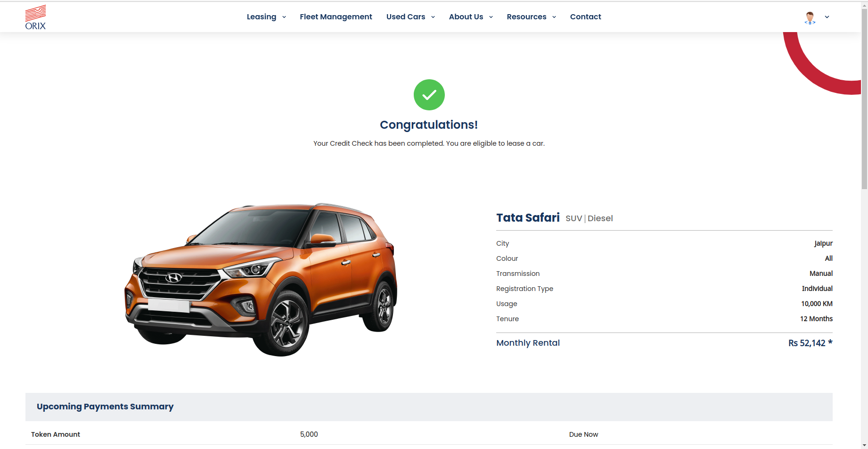The height and width of the screenshot is (449, 868).
Task: Click the green success checkmark icon
Action: [429, 95]
